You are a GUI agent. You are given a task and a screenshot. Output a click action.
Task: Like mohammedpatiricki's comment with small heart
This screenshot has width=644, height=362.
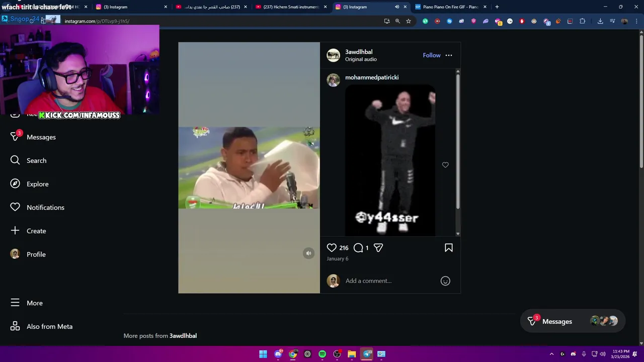pyautogui.click(x=445, y=165)
